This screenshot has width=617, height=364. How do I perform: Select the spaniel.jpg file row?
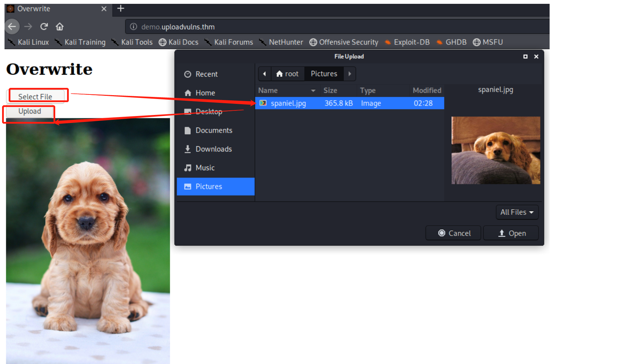[x=349, y=103]
